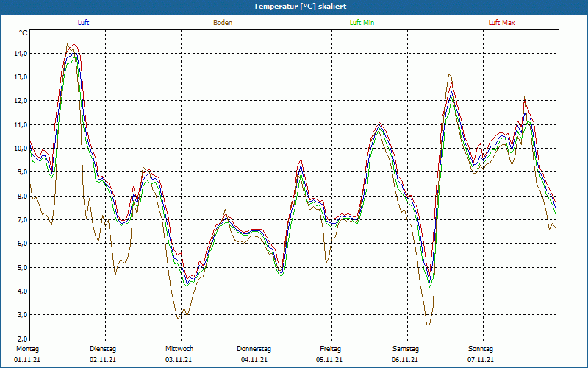
Task: Click the 13,0 y-axis value
Action: click(x=21, y=77)
